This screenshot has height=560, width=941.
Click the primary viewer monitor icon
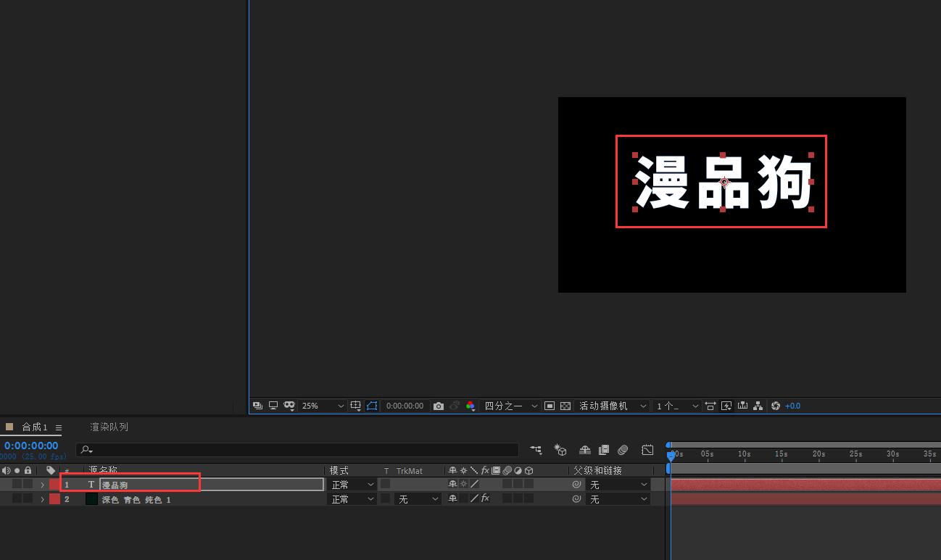click(273, 406)
